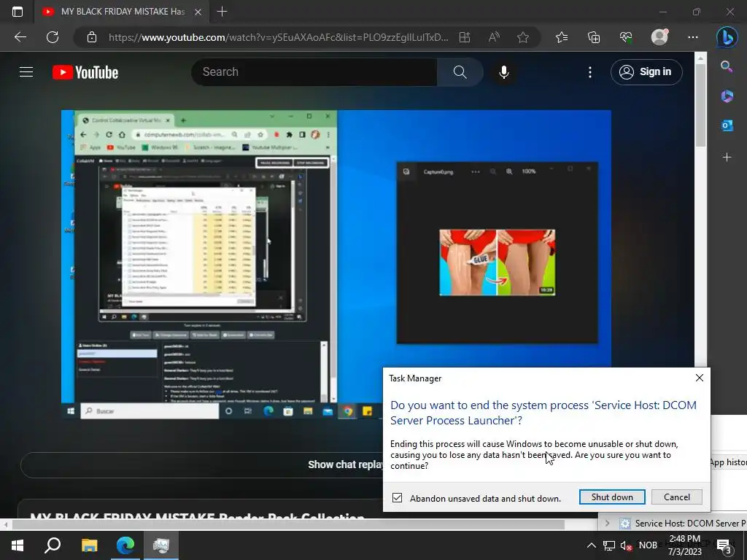Add this page to favorites star

point(523,37)
